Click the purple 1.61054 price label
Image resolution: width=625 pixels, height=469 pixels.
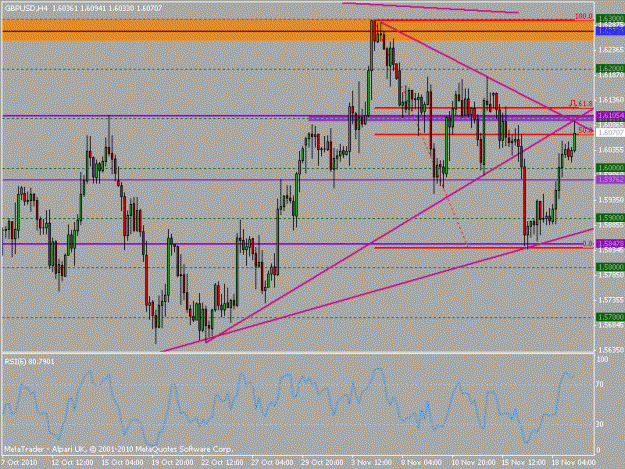611,115
